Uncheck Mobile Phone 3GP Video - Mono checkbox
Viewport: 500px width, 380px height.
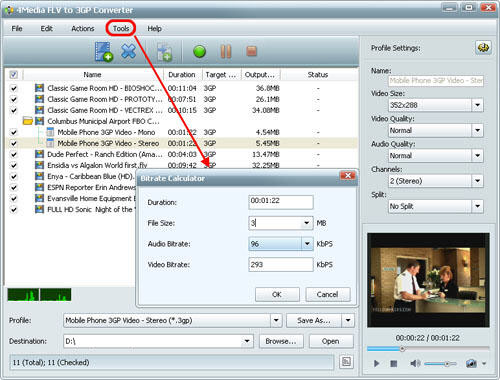(14, 132)
